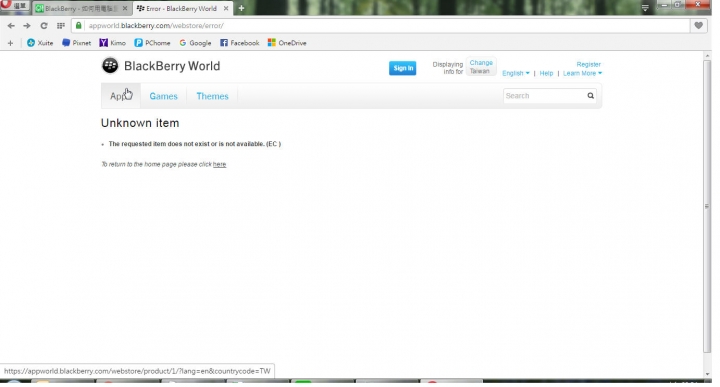Click the Register link
The height and width of the screenshot is (387, 720).
click(x=589, y=64)
